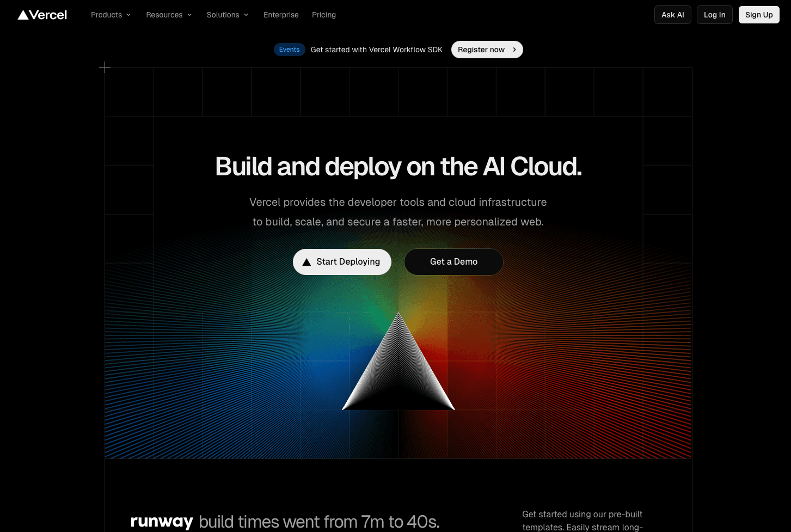
Task: Click the Sign Up button
Action: pos(759,15)
